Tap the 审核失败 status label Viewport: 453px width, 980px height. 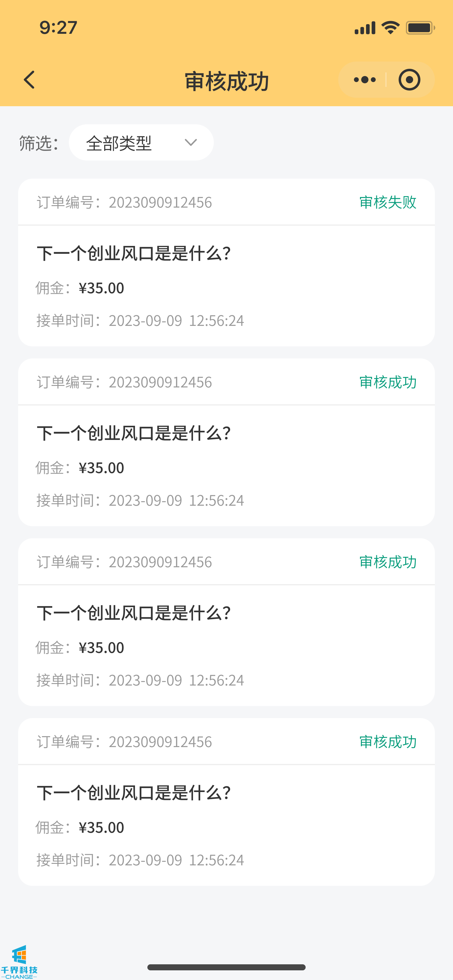click(x=387, y=202)
